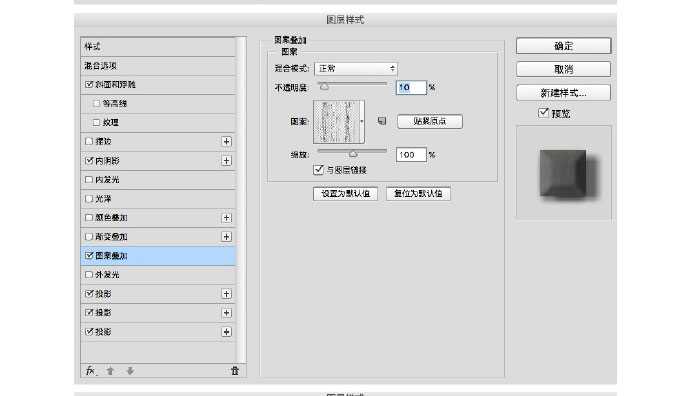Select the 斜面和浮雕 style entry
This screenshot has height=396, width=690.
pyautogui.click(x=158, y=84)
